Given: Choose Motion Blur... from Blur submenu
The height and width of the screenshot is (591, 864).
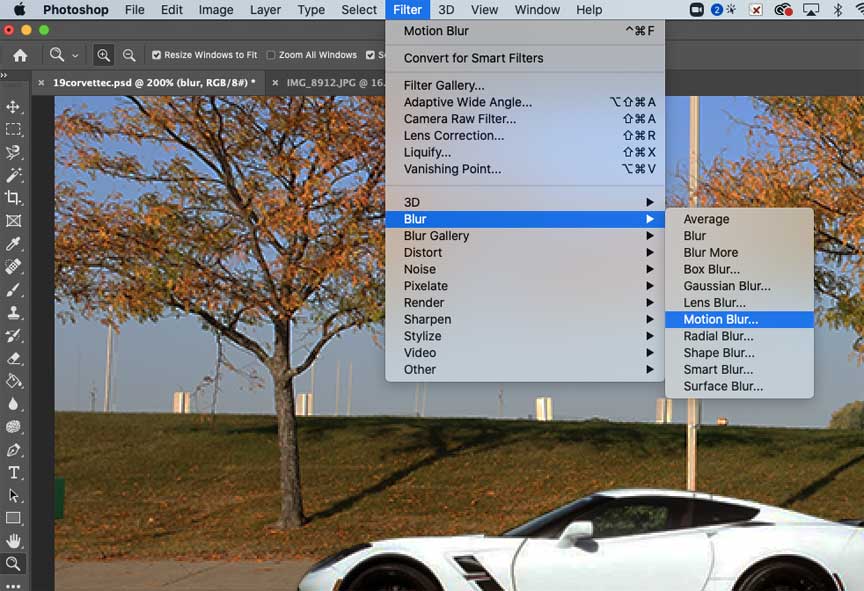Looking at the screenshot, I should tap(739, 319).
